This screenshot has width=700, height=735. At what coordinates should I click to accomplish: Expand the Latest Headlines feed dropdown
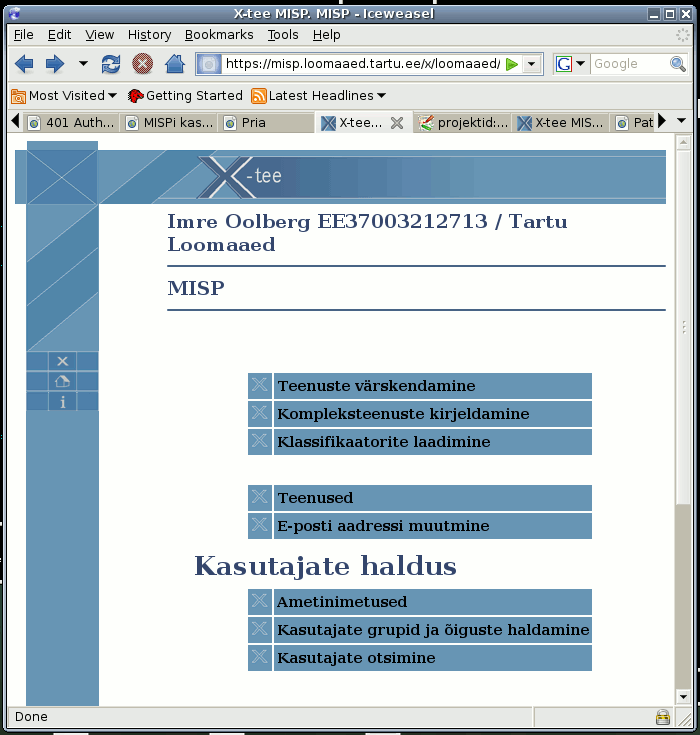(x=318, y=96)
